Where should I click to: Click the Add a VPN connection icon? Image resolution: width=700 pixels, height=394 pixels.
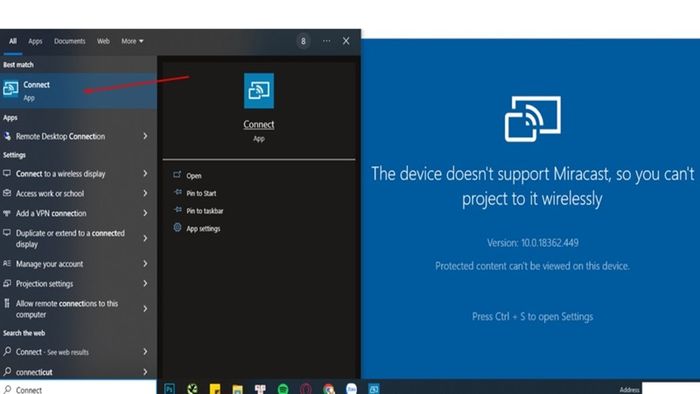(x=7, y=213)
